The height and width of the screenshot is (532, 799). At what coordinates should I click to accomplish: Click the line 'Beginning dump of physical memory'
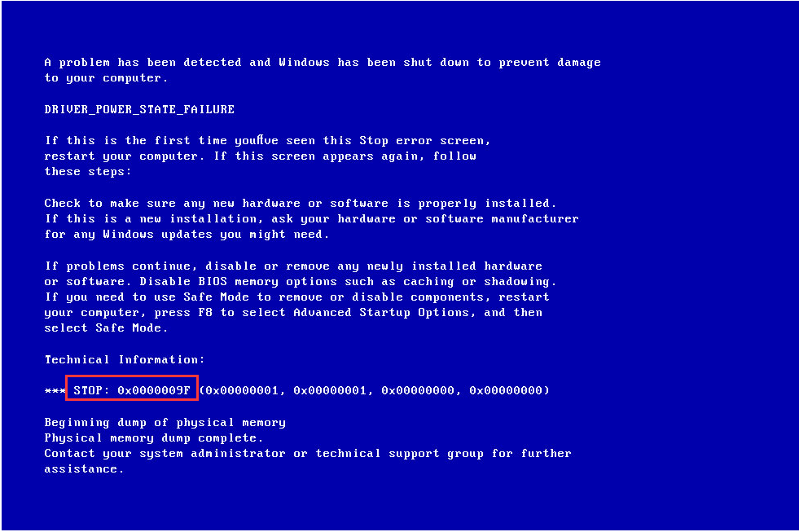tap(165, 423)
